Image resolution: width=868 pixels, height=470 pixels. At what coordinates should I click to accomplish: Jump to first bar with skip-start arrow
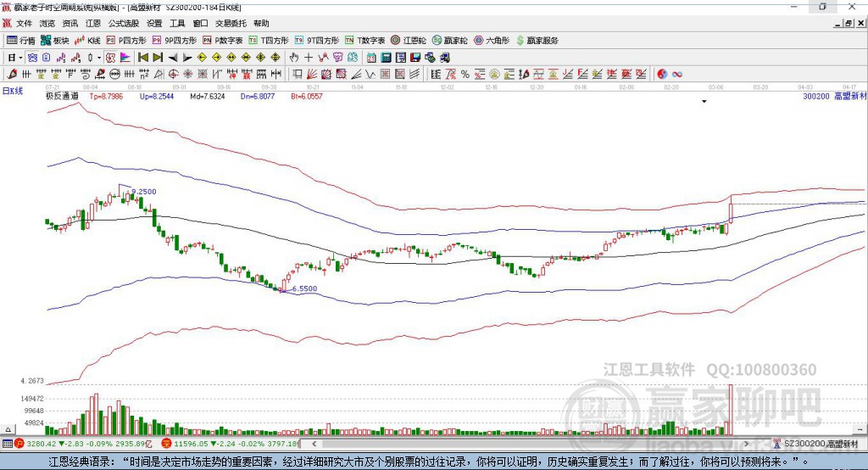[x=143, y=57]
